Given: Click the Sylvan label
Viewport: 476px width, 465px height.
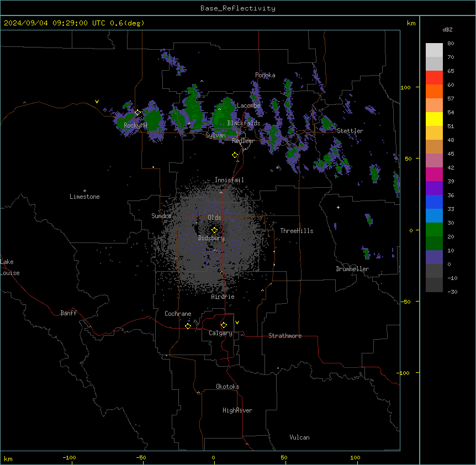Looking at the screenshot, I should click(x=215, y=135).
